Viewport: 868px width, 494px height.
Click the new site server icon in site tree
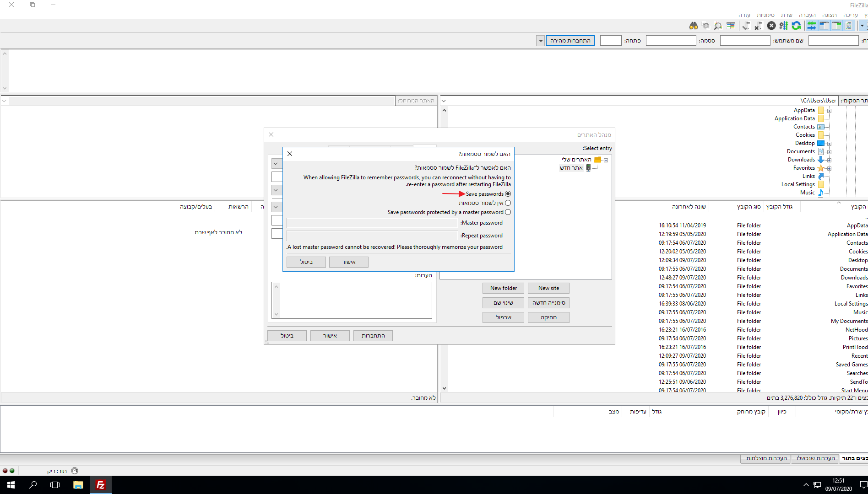click(x=588, y=168)
